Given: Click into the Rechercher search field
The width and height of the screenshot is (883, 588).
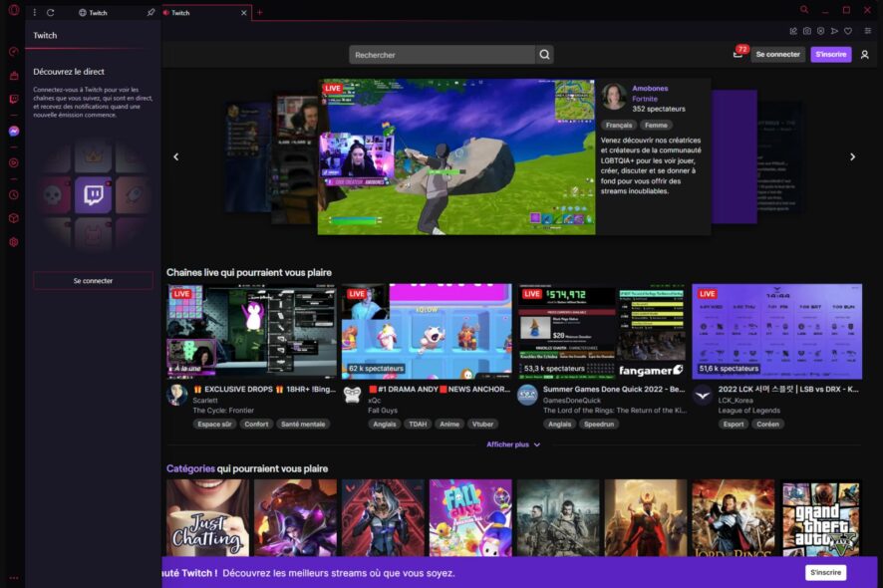Looking at the screenshot, I should click(x=442, y=55).
